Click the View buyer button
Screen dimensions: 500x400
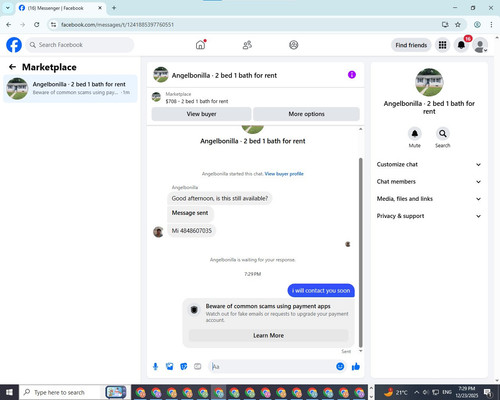click(201, 114)
